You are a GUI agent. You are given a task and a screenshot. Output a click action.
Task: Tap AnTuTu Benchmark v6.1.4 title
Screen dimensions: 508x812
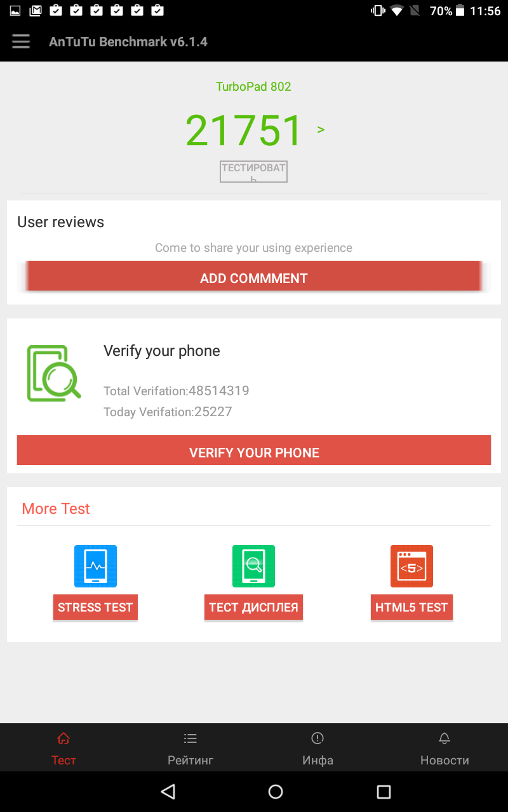click(x=128, y=42)
